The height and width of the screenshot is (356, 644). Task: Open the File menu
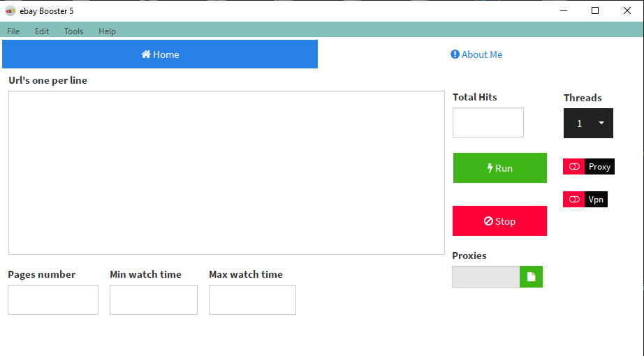pos(13,31)
